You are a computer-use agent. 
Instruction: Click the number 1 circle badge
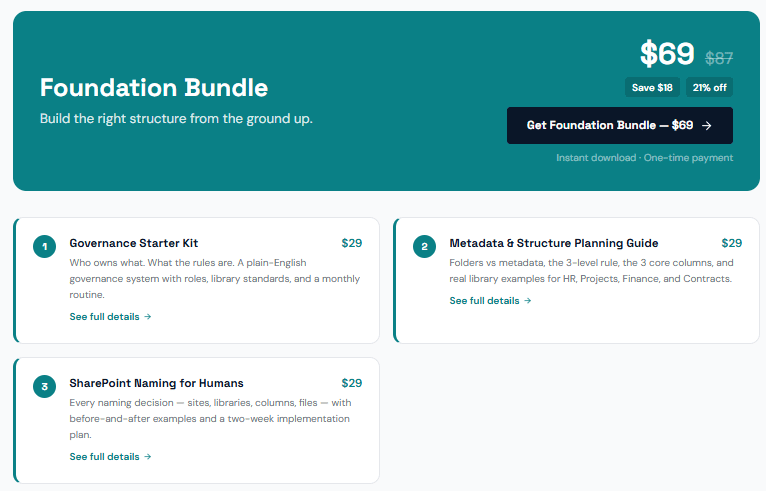click(x=44, y=246)
